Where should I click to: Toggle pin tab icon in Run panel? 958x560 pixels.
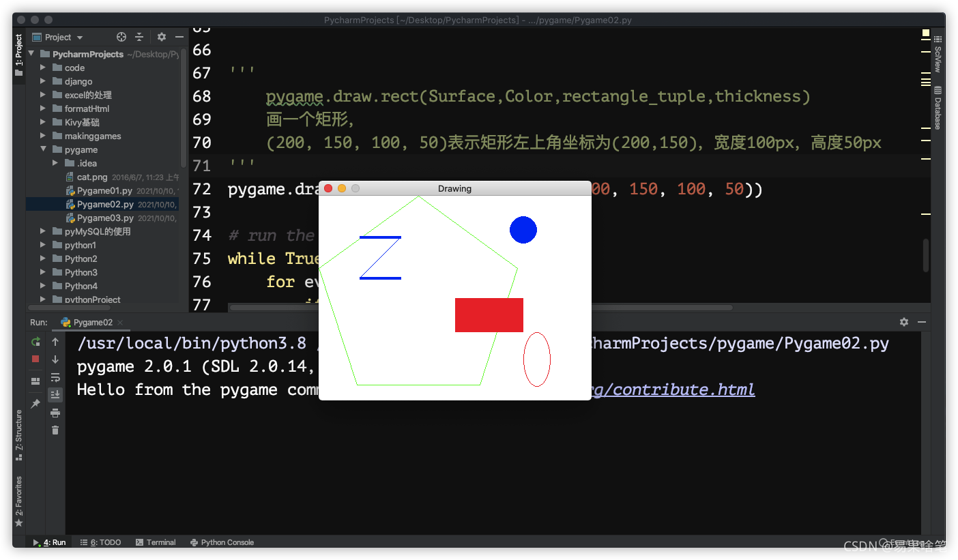[35, 404]
